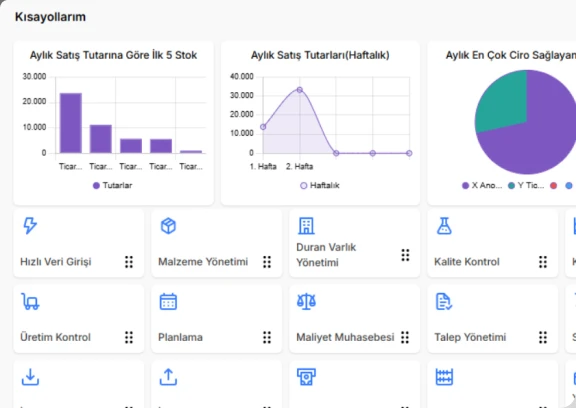Click the Talep Yönetimi document icon
Viewport: 576px width, 408px height.
tap(444, 302)
